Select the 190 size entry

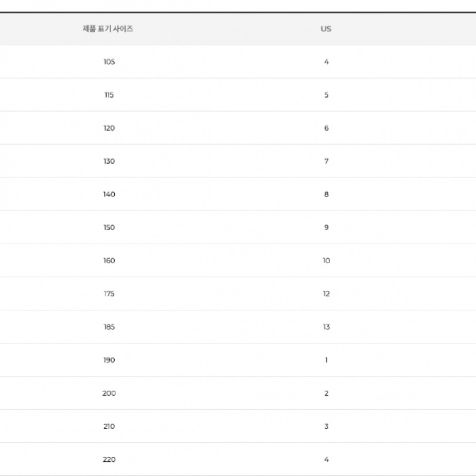click(x=109, y=360)
